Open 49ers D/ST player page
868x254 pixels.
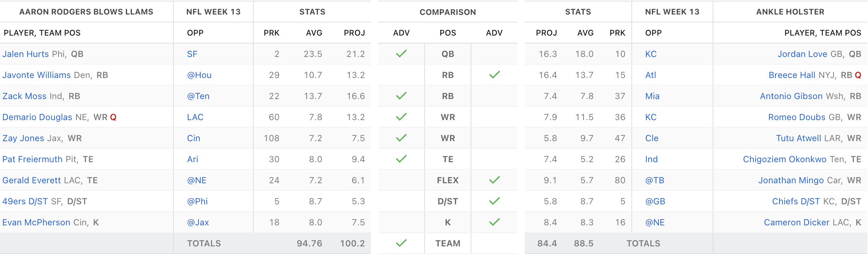click(25, 201)
